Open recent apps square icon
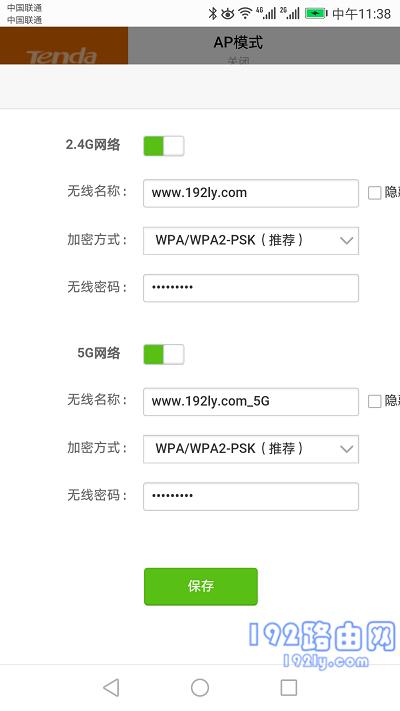Screen dimensions: 400x711 (x=288, y=687)
